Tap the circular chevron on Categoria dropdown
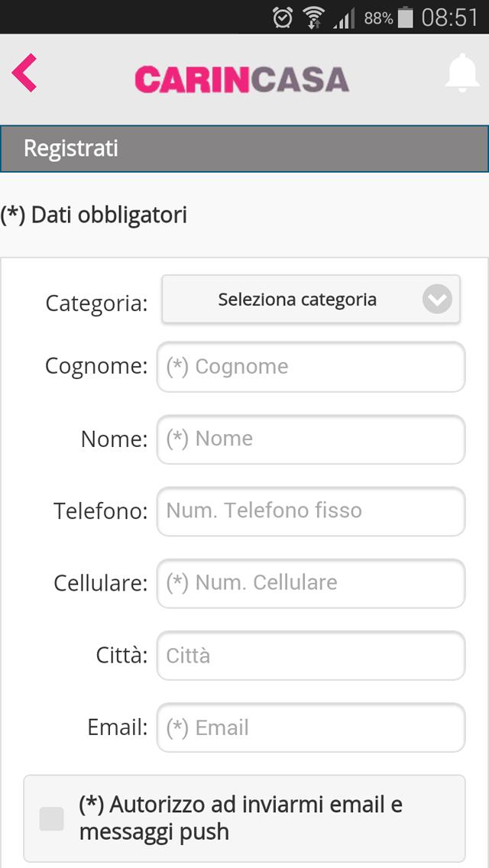The height and width of the screenshot is (868, 489). click(x=437, y=300)
